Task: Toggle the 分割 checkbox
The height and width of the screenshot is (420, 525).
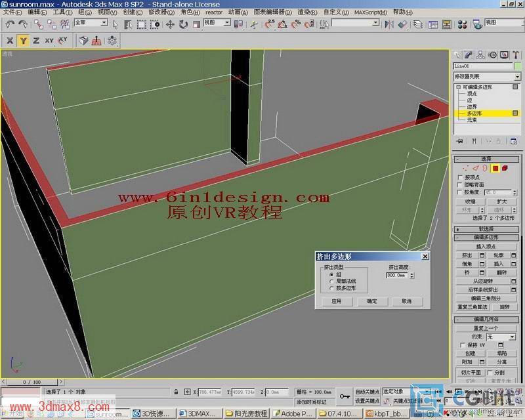Action: pyautogui.click(x=490, y=373)
